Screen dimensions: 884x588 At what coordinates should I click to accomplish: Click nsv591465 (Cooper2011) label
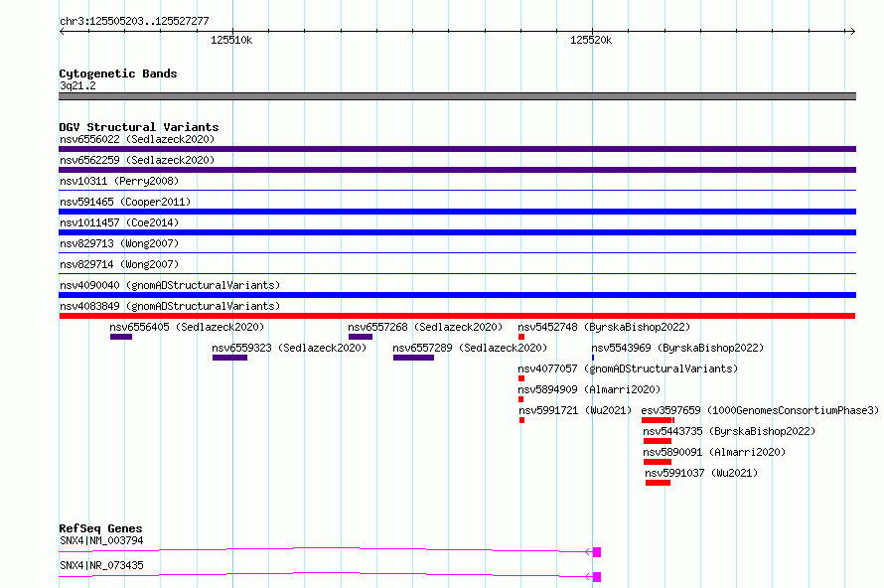point(125,202)
